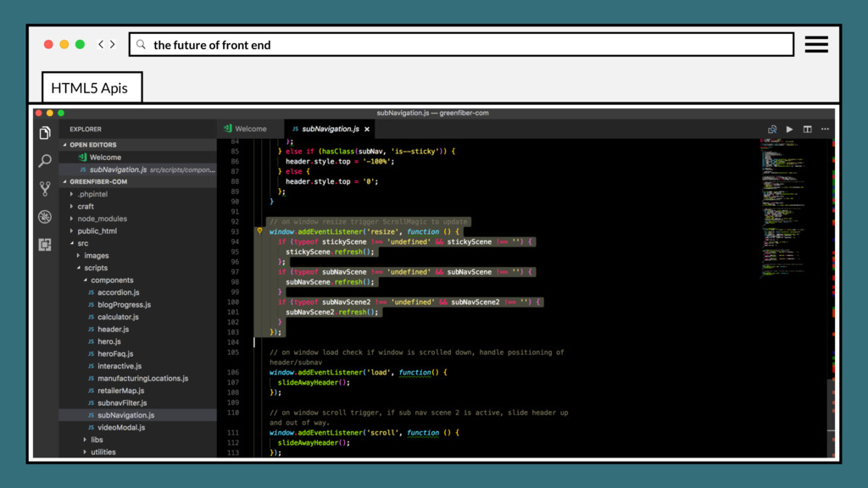Open the Debug view in activity bar
The image size is (868, 488).
coord(45,217)
